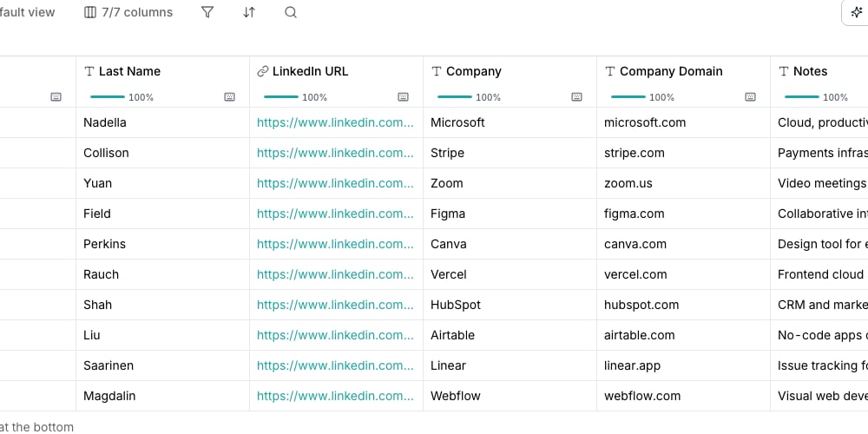
Task: Click the sort arrows icon
Action: [x=249, y=12]
